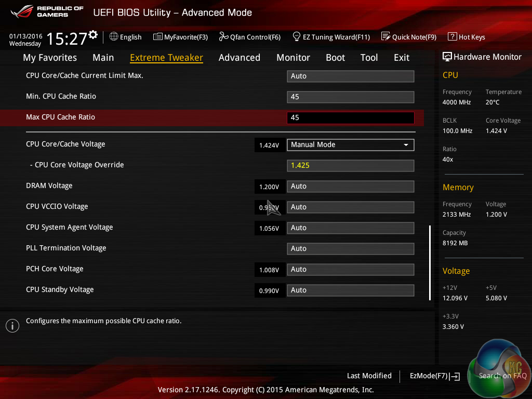Click the Memory section heading
Screen dimensions: 532x399
[458, 187]
